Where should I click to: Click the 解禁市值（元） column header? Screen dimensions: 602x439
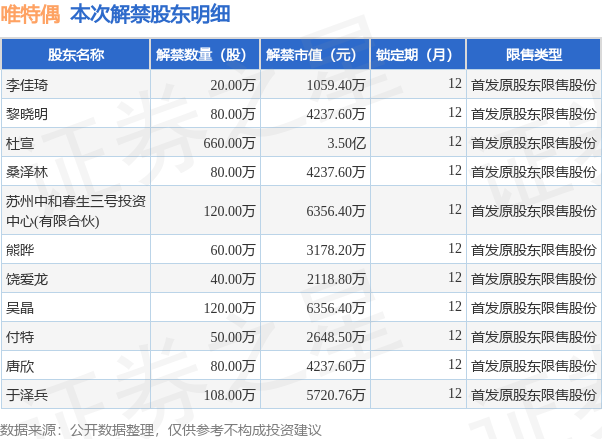click(315, 55)
